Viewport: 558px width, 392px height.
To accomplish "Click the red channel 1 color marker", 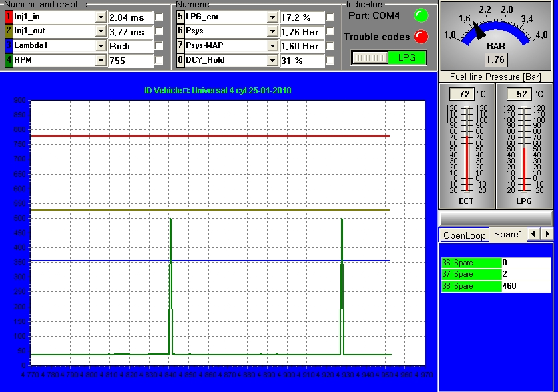I will pos(8,17).
